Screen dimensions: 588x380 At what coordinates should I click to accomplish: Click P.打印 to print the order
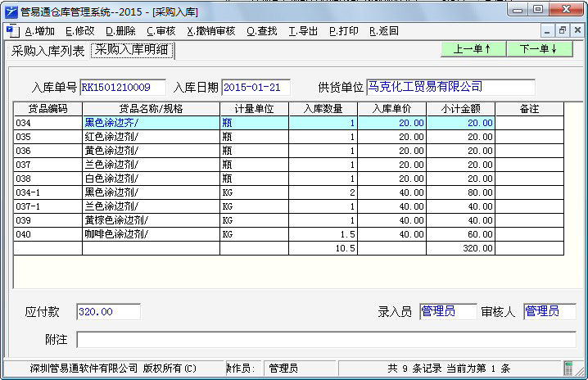343,31
